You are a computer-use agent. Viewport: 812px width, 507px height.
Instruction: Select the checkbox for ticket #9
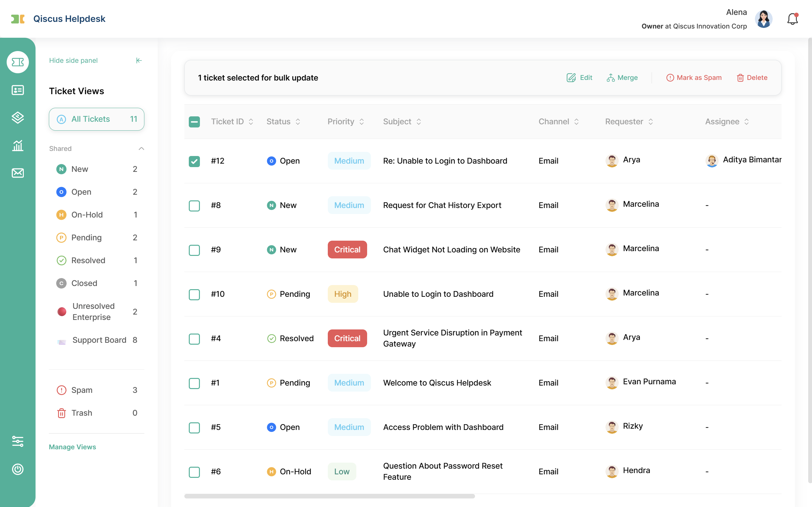click(194, 250)
